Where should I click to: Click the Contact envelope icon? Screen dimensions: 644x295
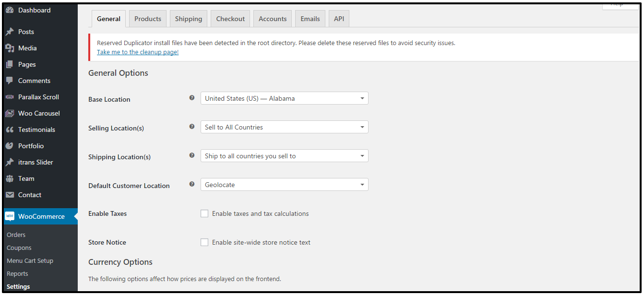click(10, 195)
